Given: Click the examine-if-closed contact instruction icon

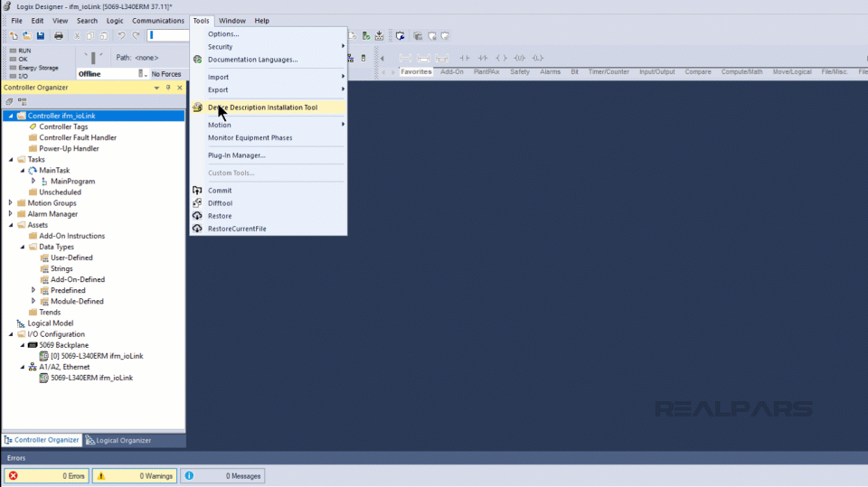Looking at the screenshot, I should [x=465, y=58].
